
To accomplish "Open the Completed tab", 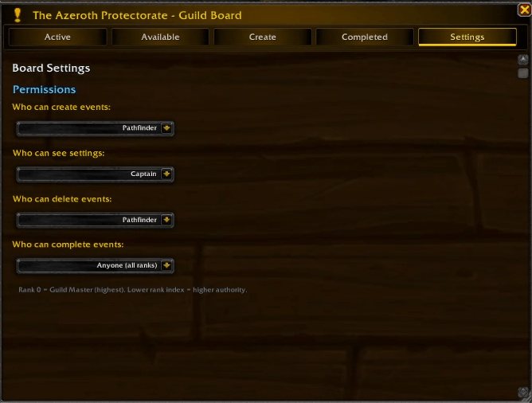I will tap(365, 37).
